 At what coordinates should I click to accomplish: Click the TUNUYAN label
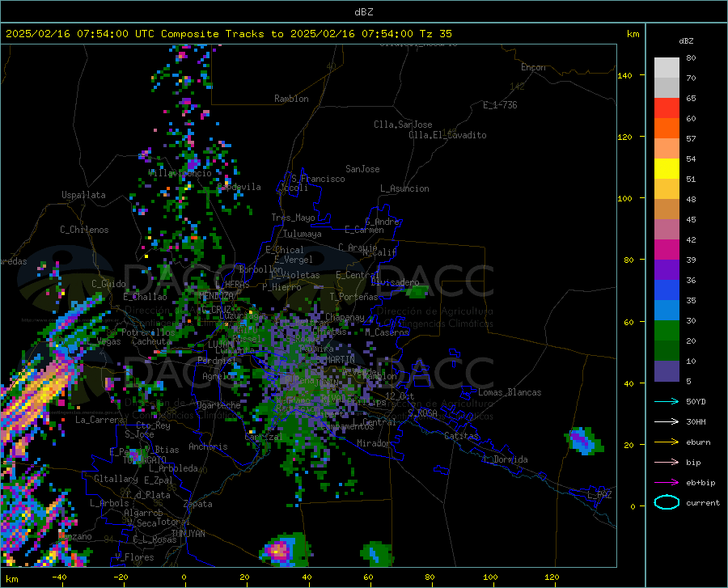coord(188,534)
